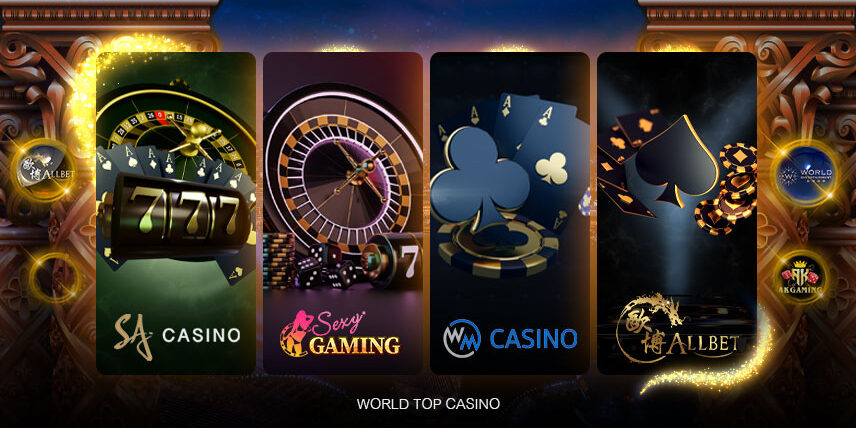
Task: Choose the WM Casino logo
Action: point(510,338)
